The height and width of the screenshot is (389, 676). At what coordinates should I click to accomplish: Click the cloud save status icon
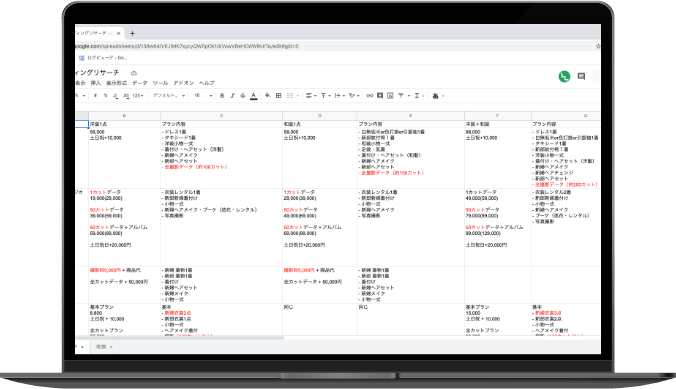[x=134, y=73]
